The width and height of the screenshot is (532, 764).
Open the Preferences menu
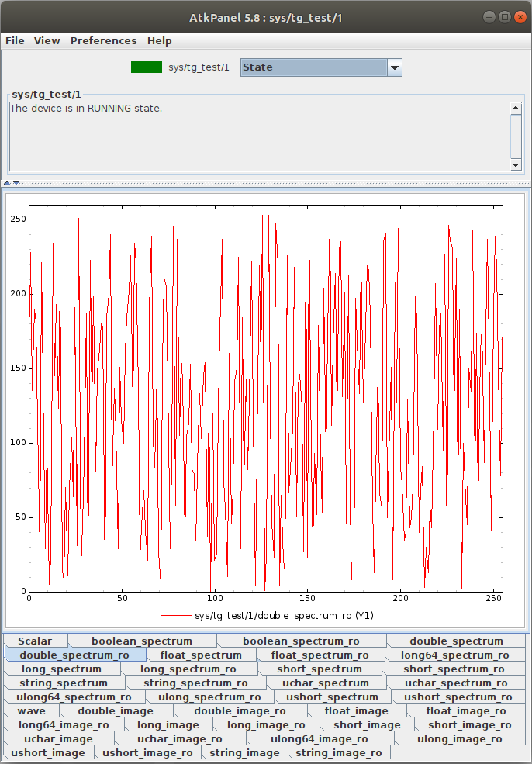click(x=103, y=41)
